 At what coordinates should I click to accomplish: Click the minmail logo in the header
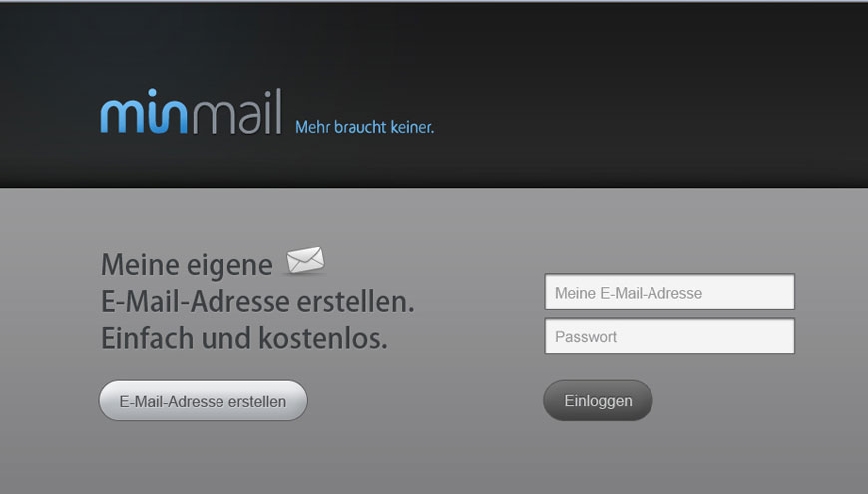point(191,112)
